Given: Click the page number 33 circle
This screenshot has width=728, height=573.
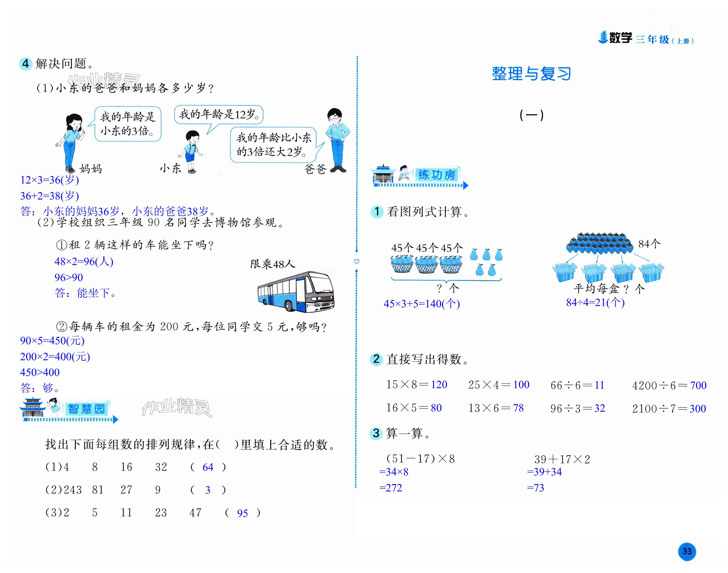Looking at the screenshot, I should point(687,551).
